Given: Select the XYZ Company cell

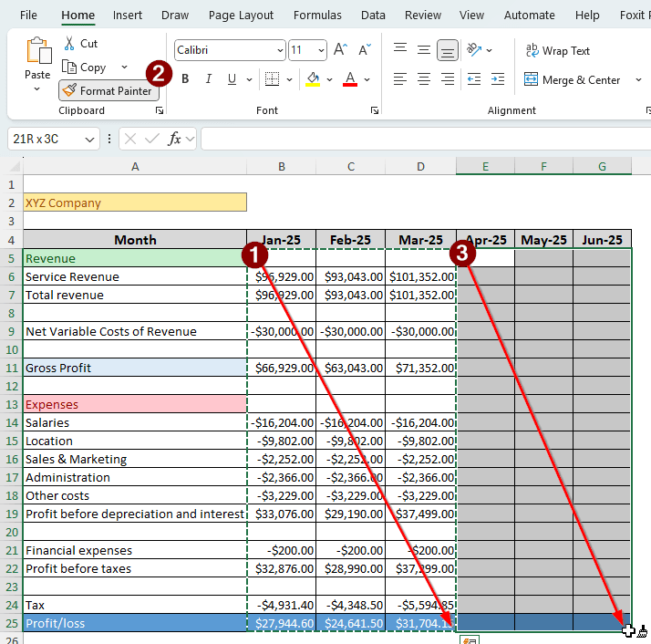Looking at the screenshot, I should coord(134,203).
